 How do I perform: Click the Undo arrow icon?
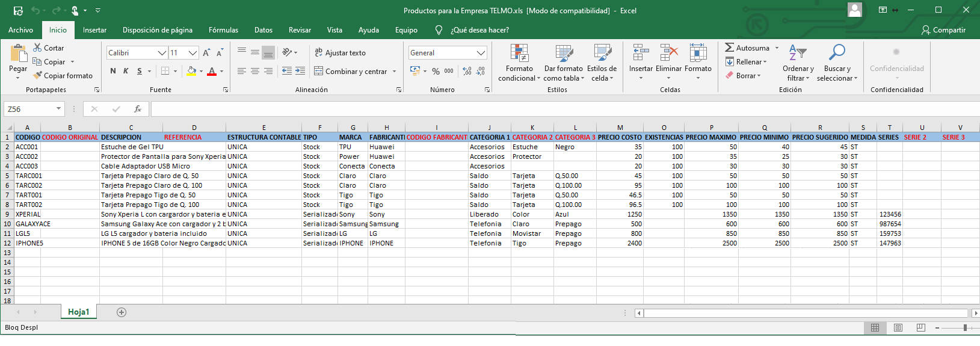point(35,11)
